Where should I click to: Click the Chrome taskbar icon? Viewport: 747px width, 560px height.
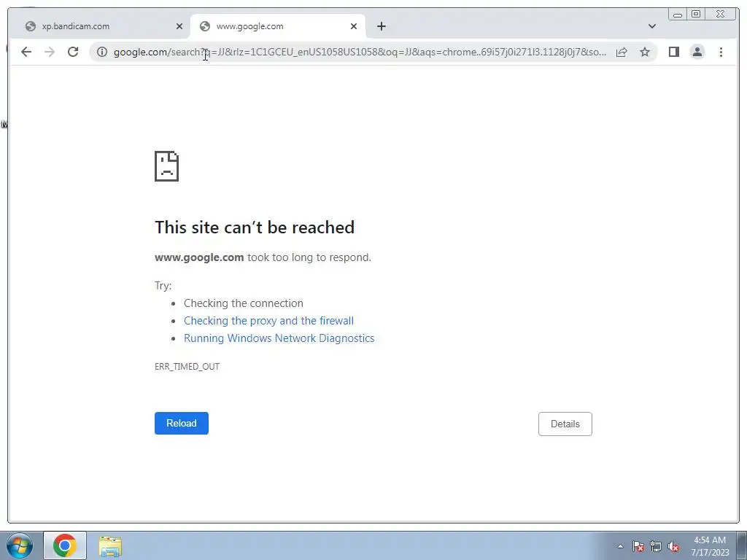[x=65, y=545]
